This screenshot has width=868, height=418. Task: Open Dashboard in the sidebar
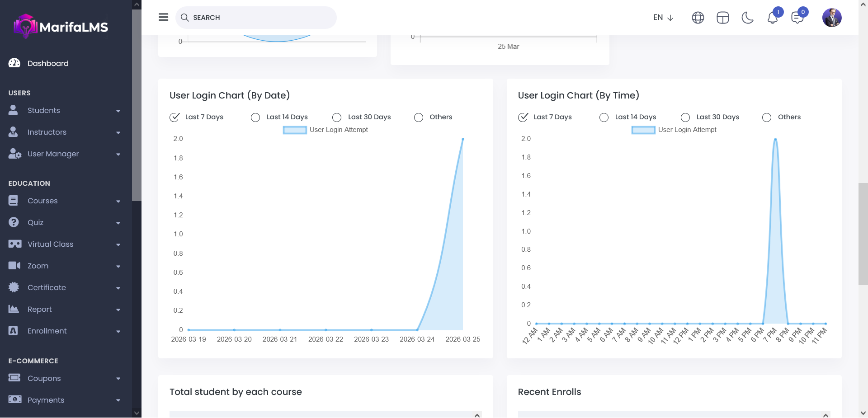[47, 63]
